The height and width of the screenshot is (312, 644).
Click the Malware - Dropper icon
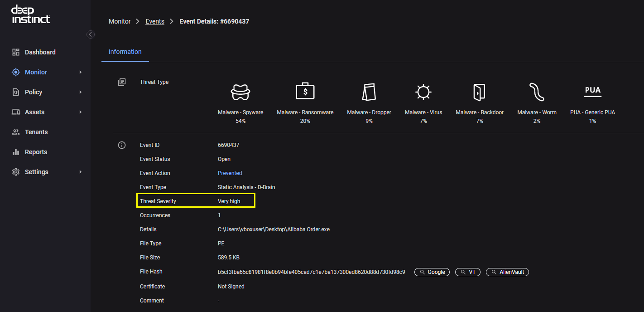tap(369, 92)
